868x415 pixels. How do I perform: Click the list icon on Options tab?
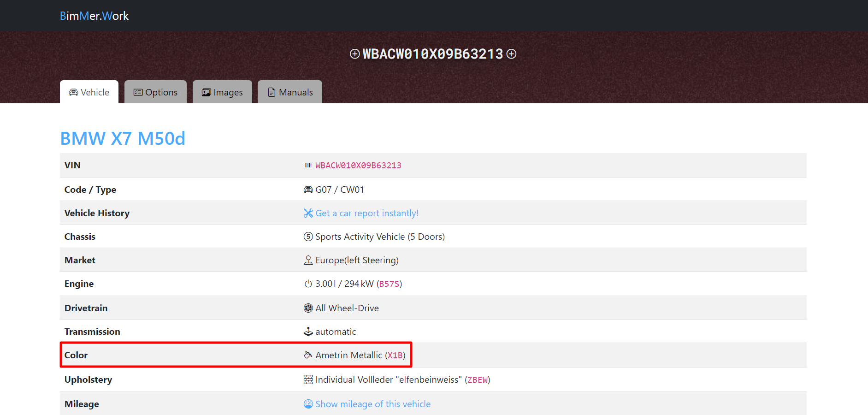(x=138, y=92)
